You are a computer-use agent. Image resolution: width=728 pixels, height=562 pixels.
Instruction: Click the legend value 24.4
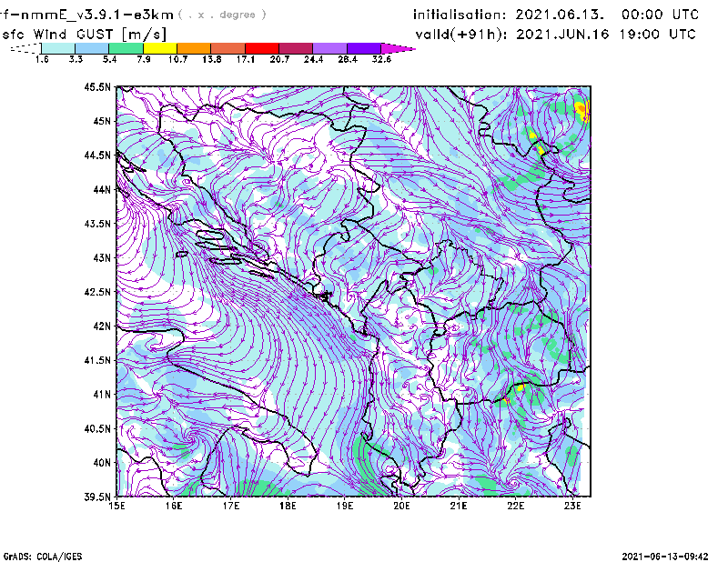(x=313, y=59)
